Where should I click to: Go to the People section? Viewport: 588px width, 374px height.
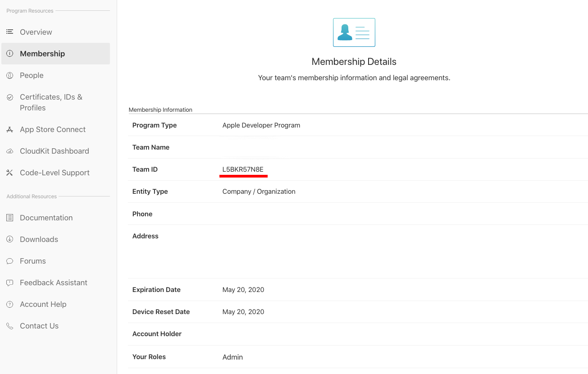tap(32, 75)
